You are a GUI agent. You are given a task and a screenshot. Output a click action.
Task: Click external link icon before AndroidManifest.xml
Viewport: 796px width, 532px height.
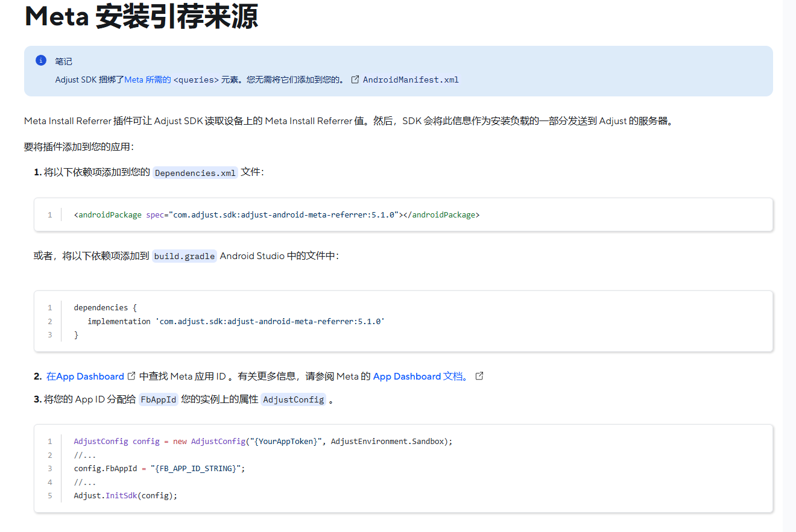355,80
